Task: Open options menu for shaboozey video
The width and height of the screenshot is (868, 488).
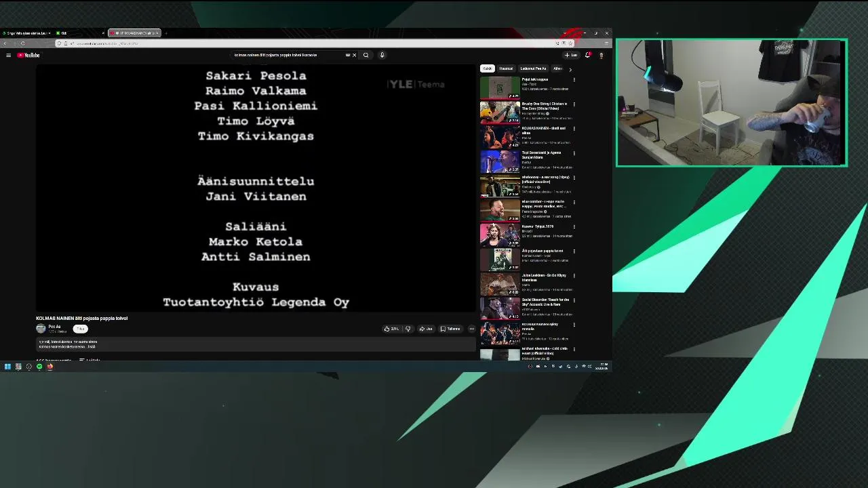Action: pos(574,178)
